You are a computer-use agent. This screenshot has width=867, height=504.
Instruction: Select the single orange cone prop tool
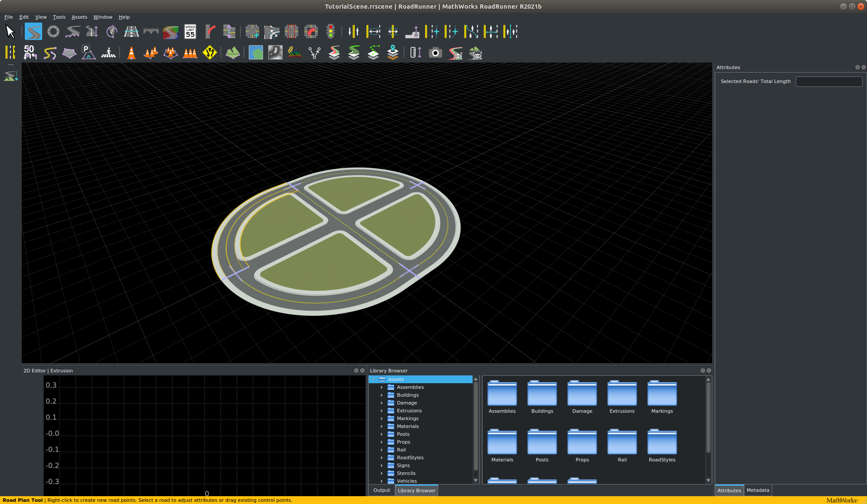pyautogui.click(x=131, y=53)
